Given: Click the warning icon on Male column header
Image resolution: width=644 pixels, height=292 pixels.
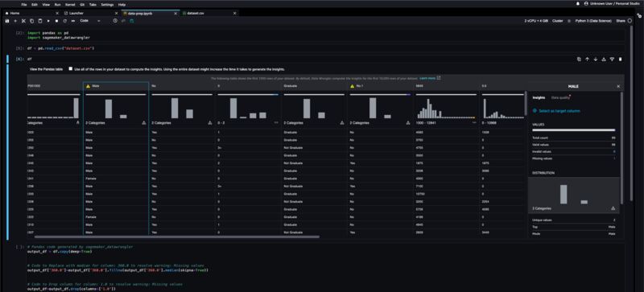Looking at the screenshot, I should [x=88, y=86].
